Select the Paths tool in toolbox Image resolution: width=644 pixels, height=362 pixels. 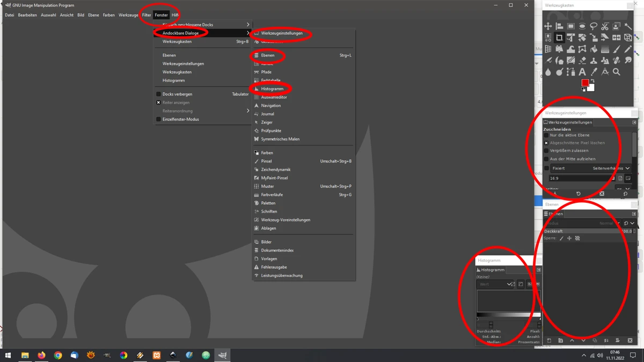coord(571,72)
